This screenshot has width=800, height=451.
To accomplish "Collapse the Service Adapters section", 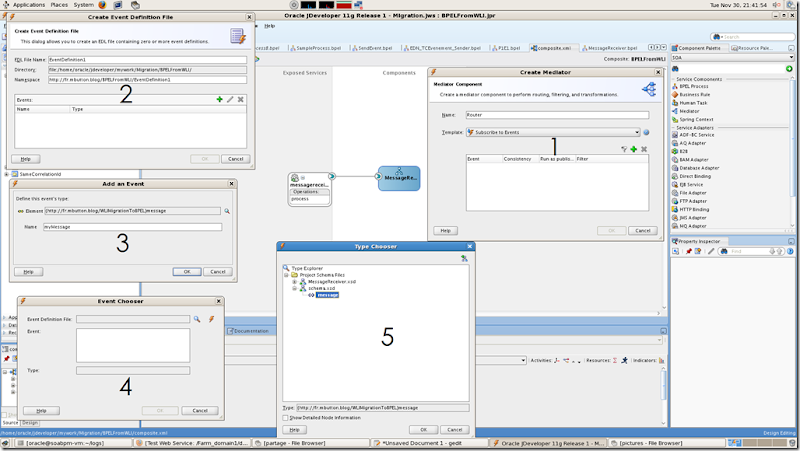I will point(673,128).
